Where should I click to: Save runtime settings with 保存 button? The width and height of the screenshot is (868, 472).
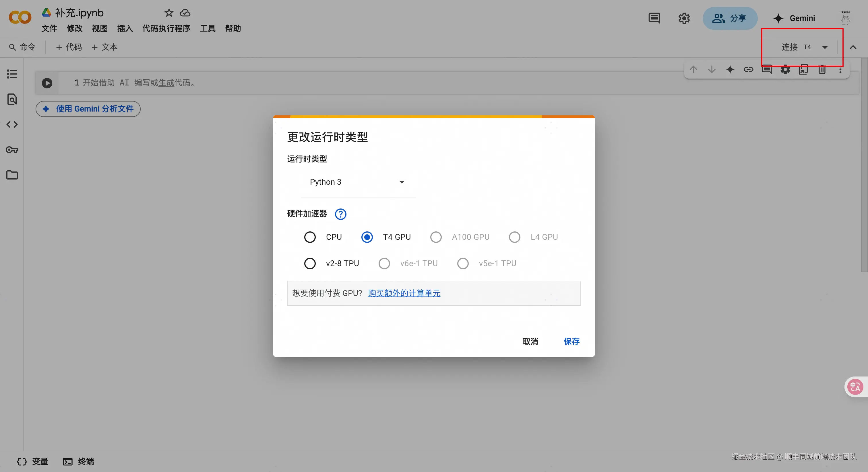tap(571, 341)
